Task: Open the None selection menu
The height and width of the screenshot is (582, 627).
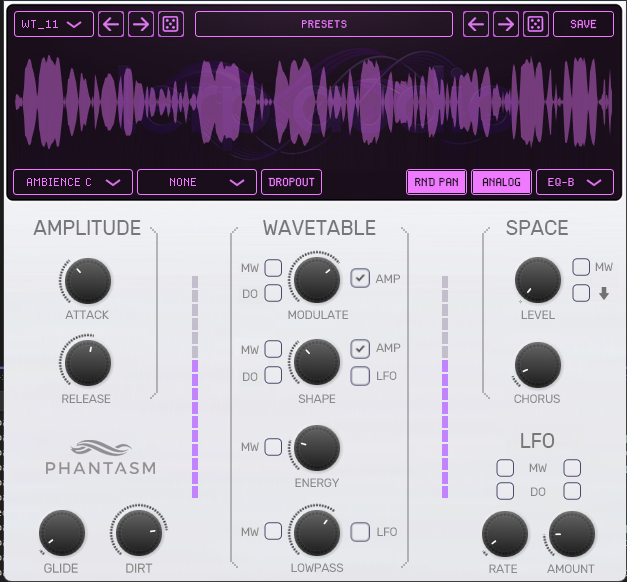Action: (196, 182)
